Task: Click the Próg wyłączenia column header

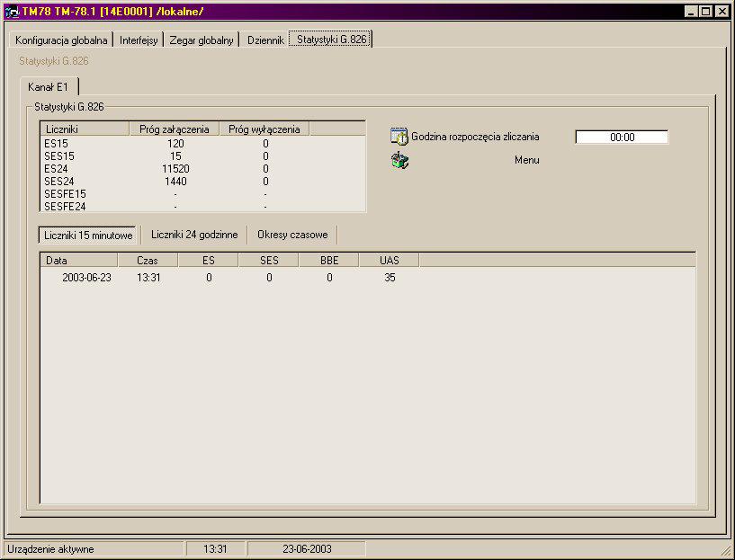Action: point(264,129)
